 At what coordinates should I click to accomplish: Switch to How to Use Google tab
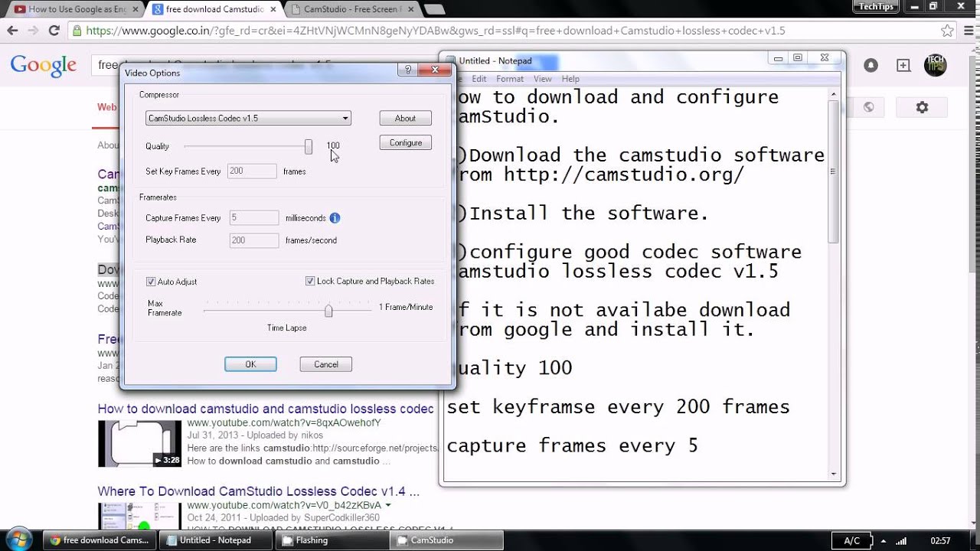click(73, 9)
